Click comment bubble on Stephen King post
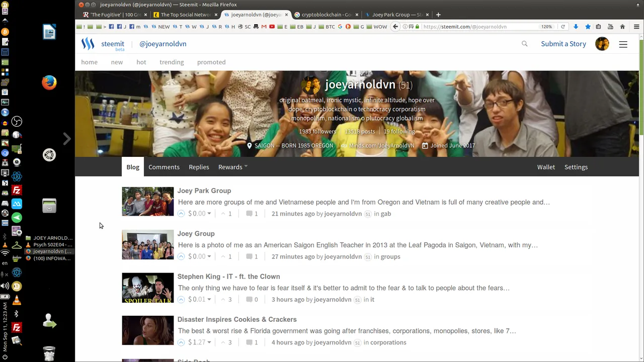Screen dimensions: 644x362 [x=249, y=300]
